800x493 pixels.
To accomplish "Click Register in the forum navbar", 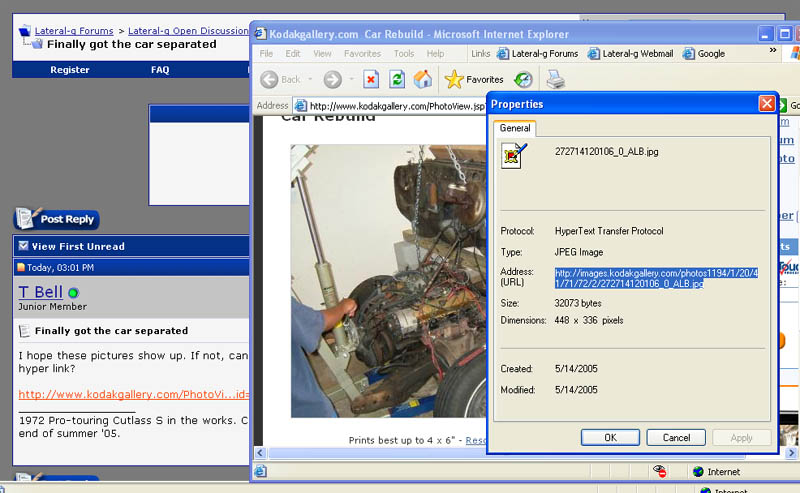I will pos(69,70).
